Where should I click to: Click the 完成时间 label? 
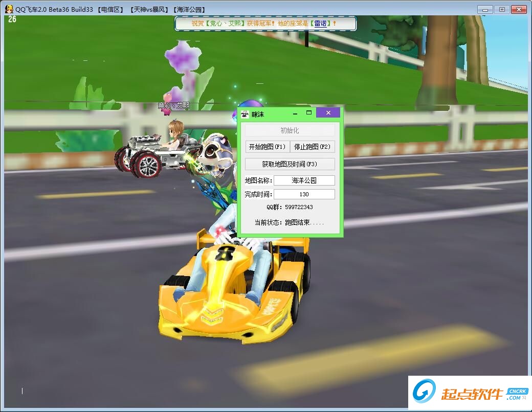(x=258, y=194)
